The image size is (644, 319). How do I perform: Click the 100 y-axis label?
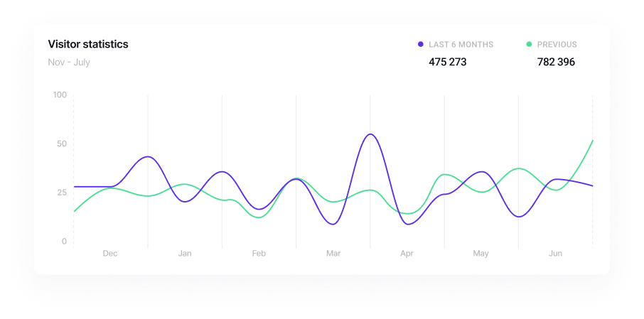(60, 95)
